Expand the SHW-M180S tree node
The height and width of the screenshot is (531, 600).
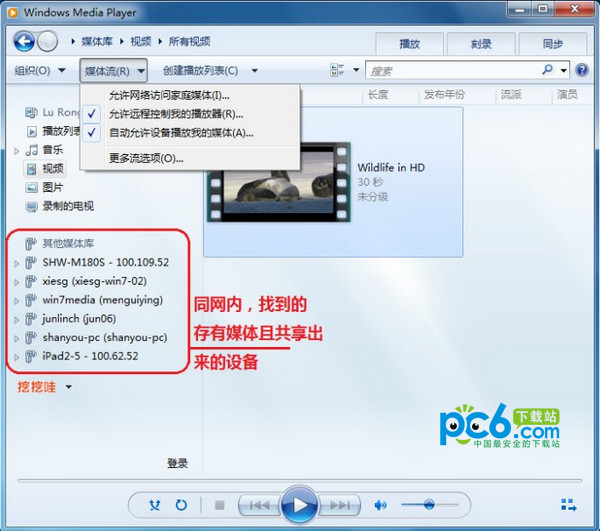(x=16, y=264)
